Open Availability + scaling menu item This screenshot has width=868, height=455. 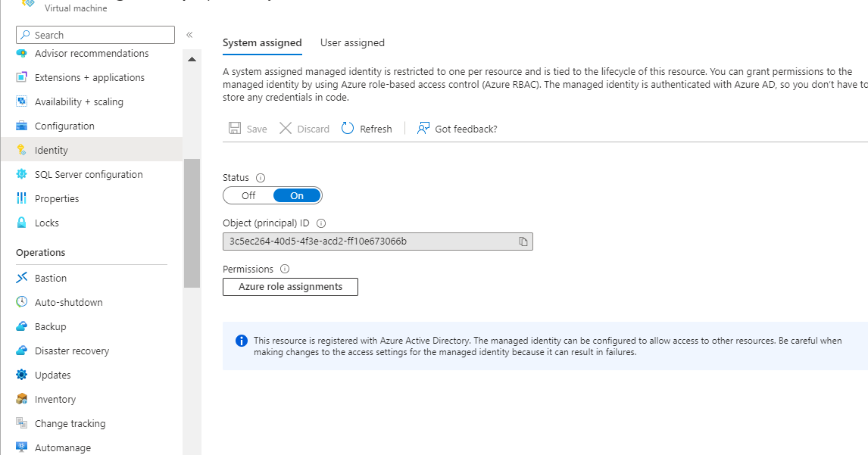pos(92,102)
